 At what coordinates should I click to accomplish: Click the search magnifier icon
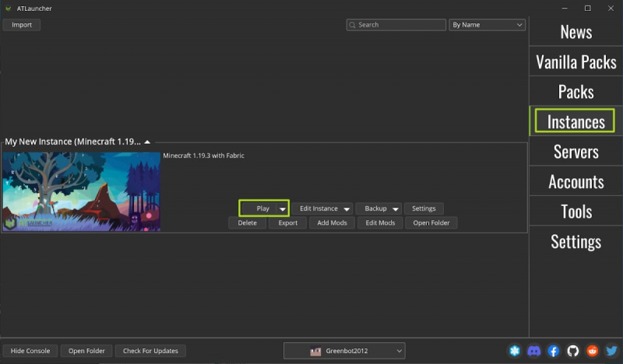[x=353, y=25]
